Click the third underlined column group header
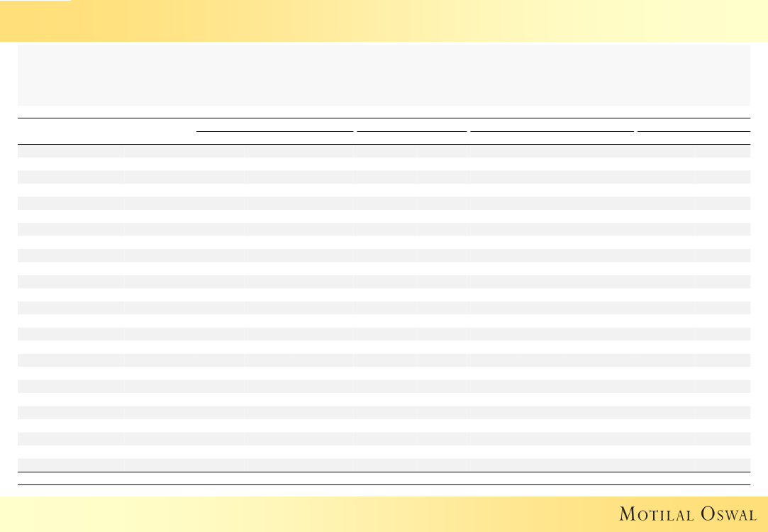The height and width of the screenshot is (532, 768). (552, 125)
